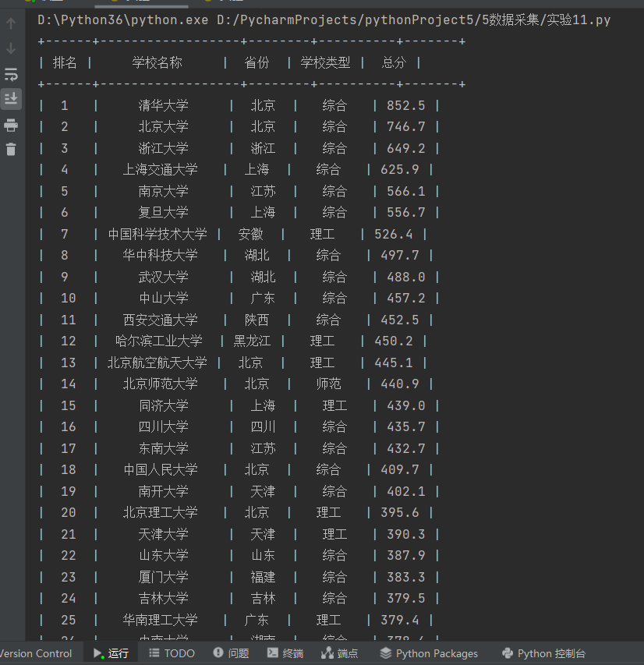This screenshot has width=644, height=665.
Task: Open the Python 控制台 tab
Action: pos(543,653)
